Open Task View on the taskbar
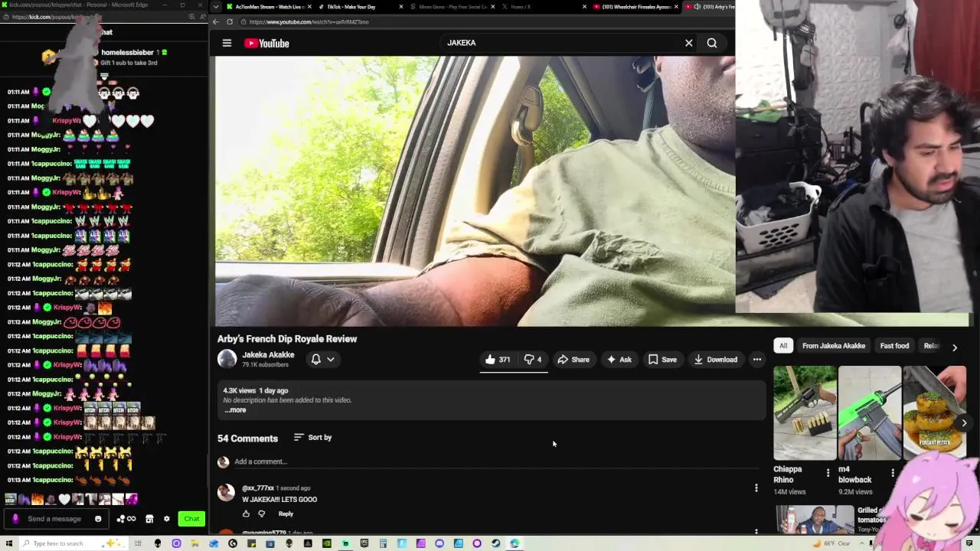 pyautogui.click(x=138, y=543)
